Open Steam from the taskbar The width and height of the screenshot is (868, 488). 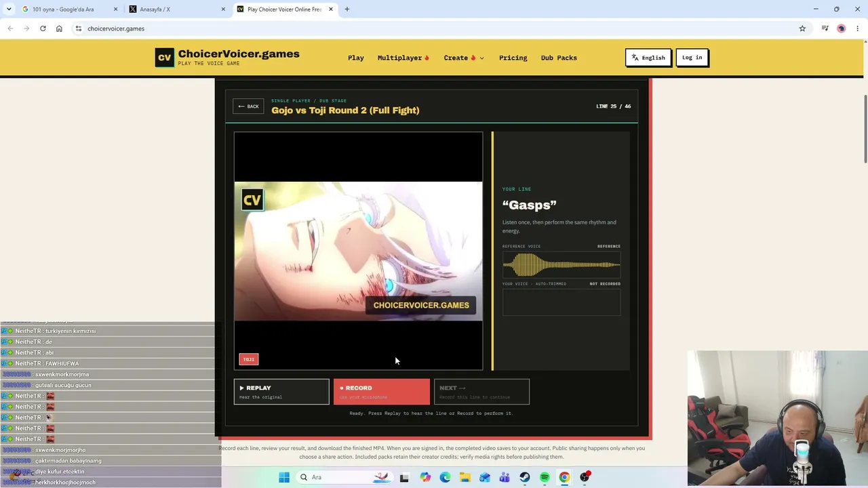(525, 477)
